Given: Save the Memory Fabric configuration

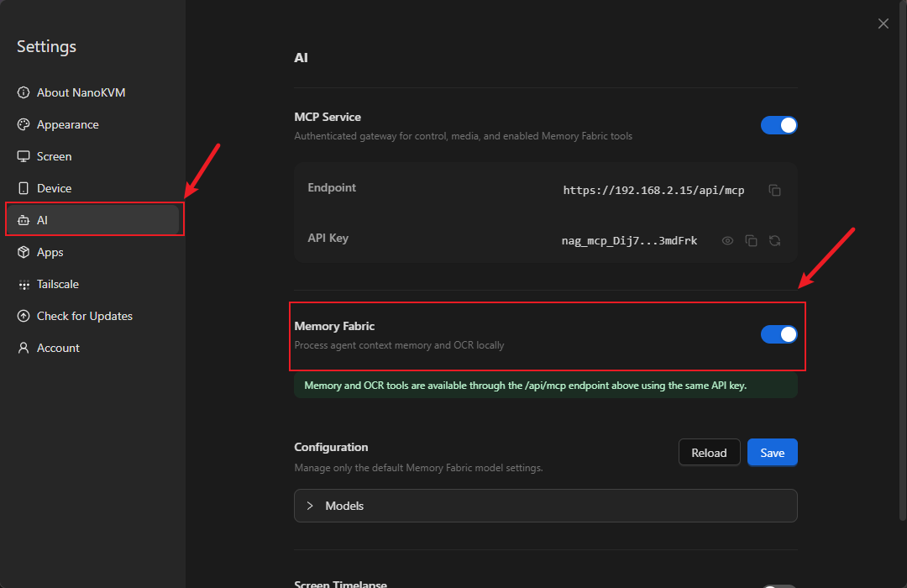Looking at the screenshot, I should (x=773, y=453).
